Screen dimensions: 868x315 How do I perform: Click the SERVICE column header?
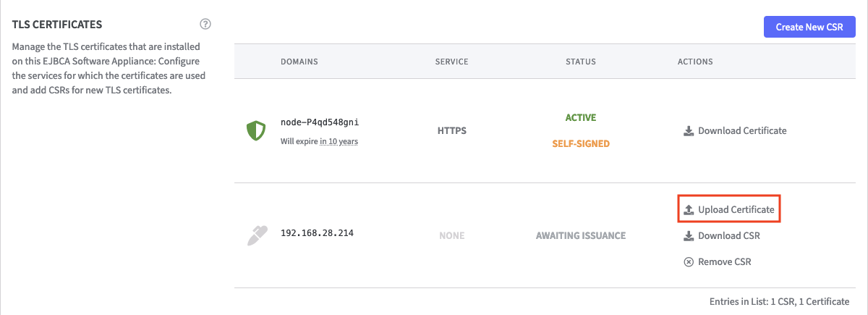pyautogui.click(x=451, y=62)
